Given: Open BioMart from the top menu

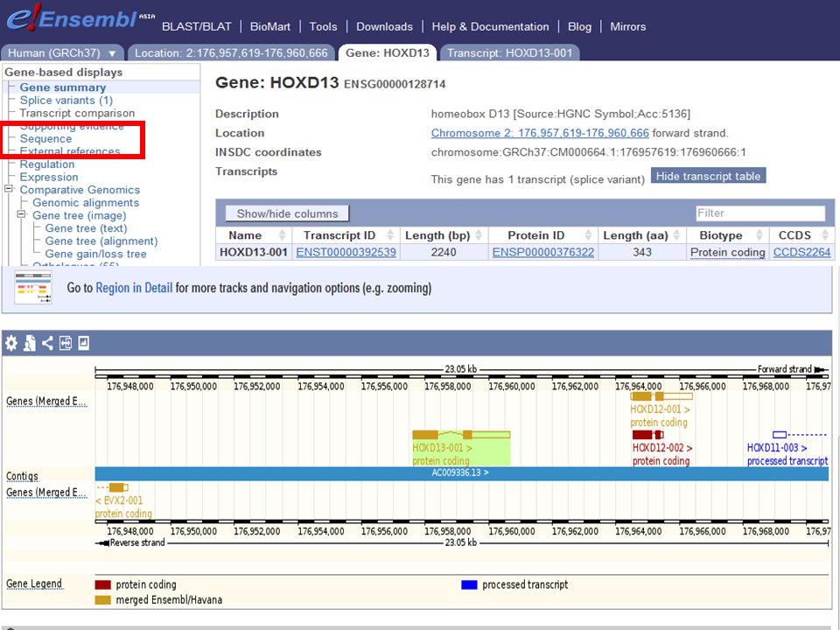Looking at the screenshot, I should point(270,27).
